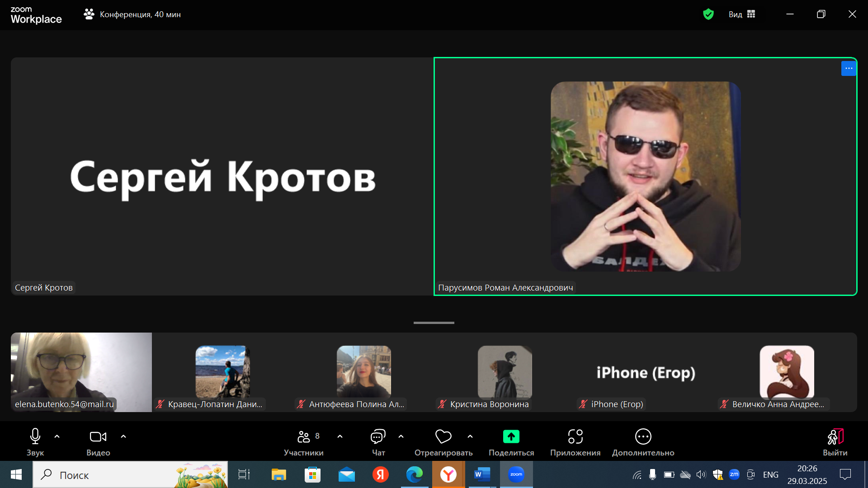This screenshot has height=488, width=868.
Task: Select Величко Анна participant thumbnail
Action: (787, 372)
